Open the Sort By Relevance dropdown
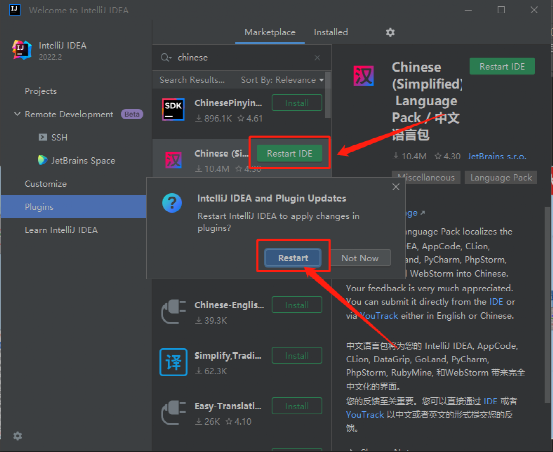The height and width of the screenshot is (452, 553). click(x=282, y=80)
